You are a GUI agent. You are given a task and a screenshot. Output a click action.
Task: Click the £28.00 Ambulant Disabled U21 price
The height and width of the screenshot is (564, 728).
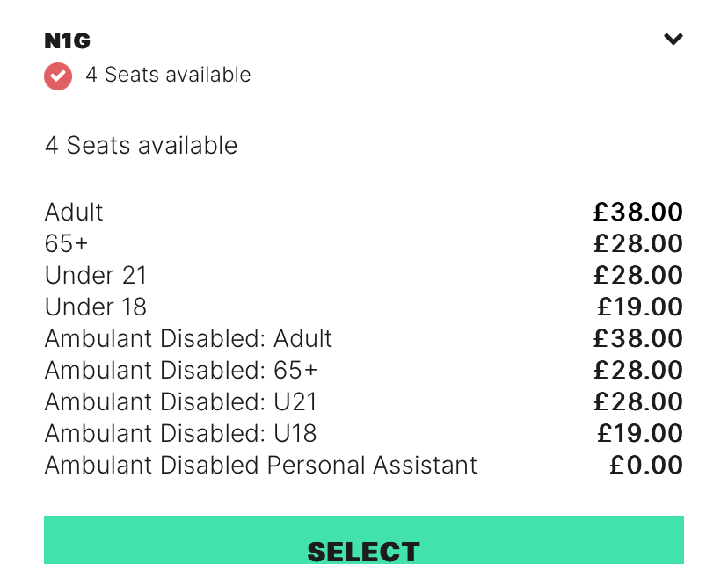[638, 401]
